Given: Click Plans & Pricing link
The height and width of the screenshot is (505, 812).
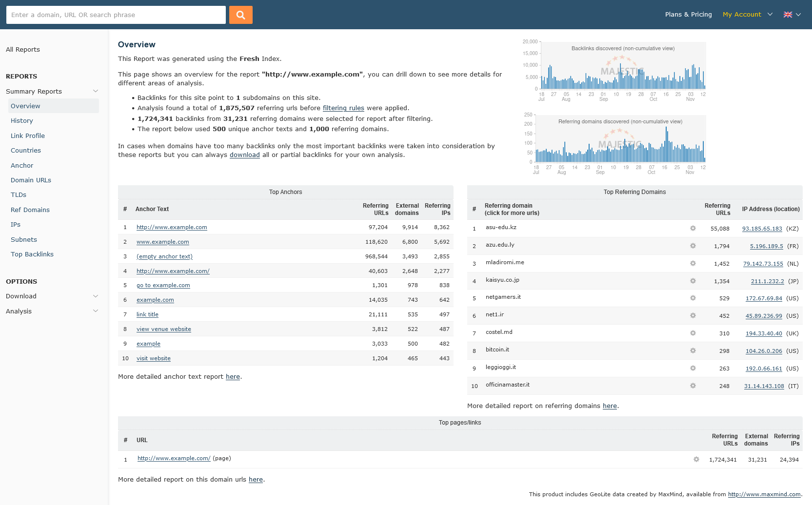Looking at the screenshot, I should (688, 15).
